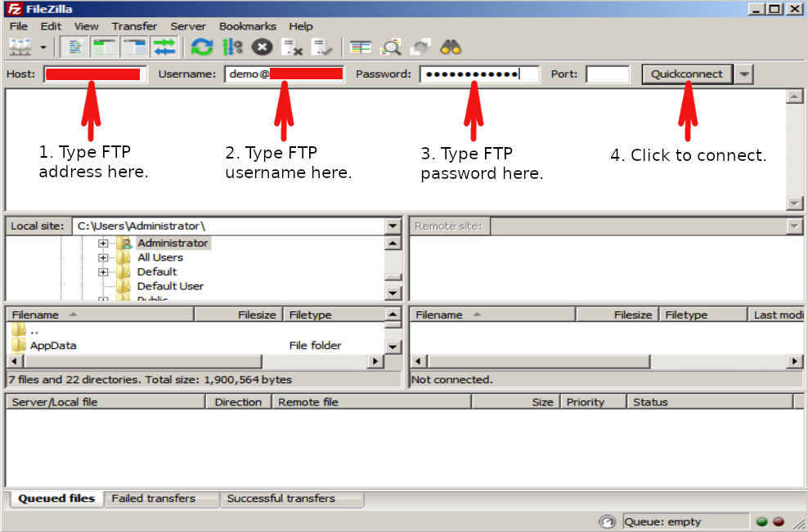Screen dimensions: 808x532
Task: Search for files recursively with binoculars icon
Action: 451,47
